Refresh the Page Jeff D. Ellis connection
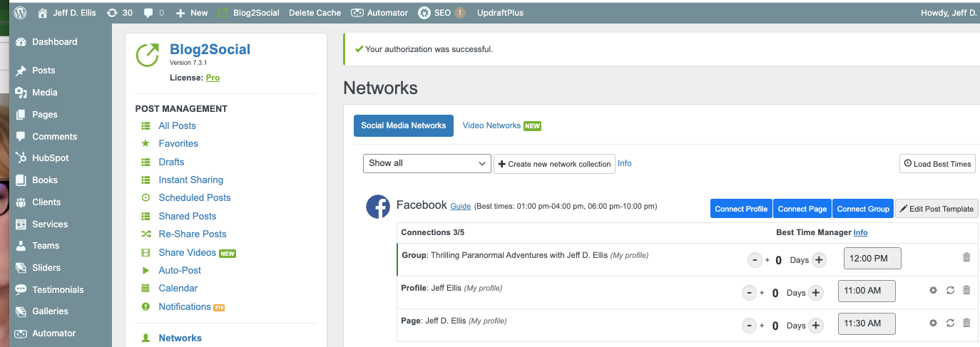The image size is (980, 347). coord(950,323)
